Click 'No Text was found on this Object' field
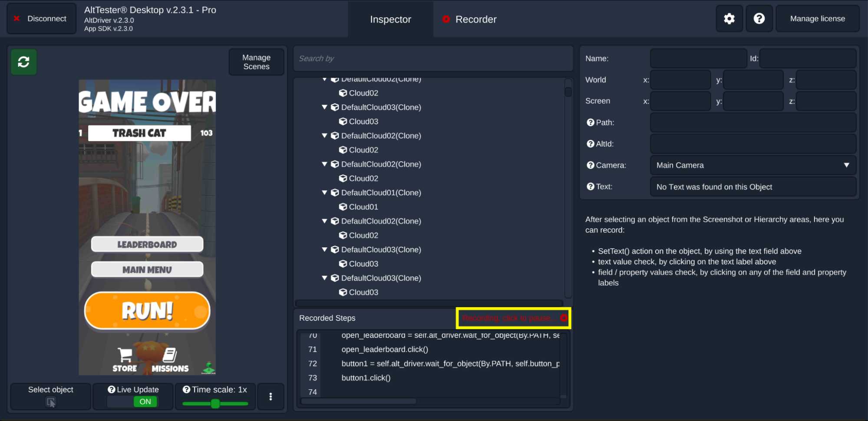The image size is (868, 421). [x=753, y=187]
